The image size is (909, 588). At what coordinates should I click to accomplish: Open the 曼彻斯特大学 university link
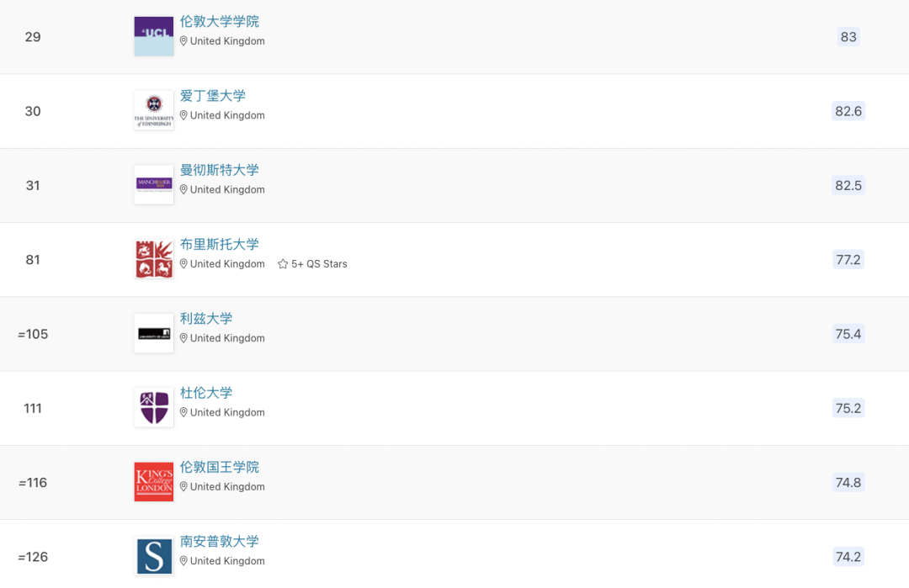point(219,170)
